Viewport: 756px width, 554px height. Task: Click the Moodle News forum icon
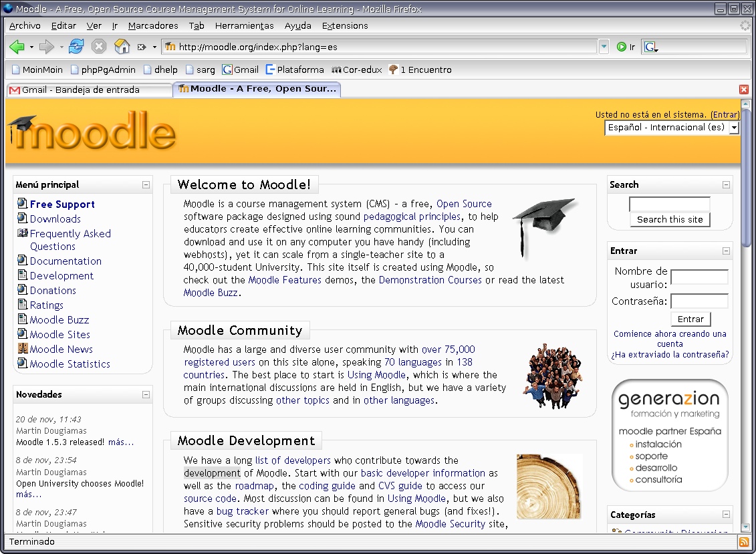(x=22, y=348)
